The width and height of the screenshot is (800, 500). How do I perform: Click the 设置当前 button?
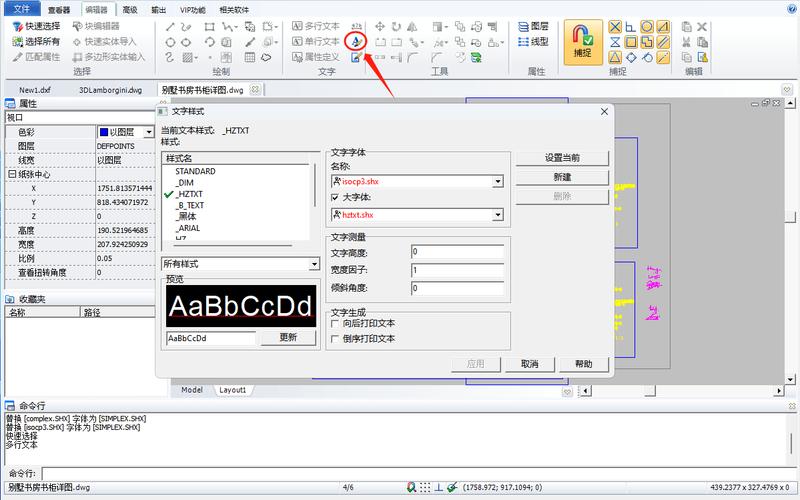[562, 158]
